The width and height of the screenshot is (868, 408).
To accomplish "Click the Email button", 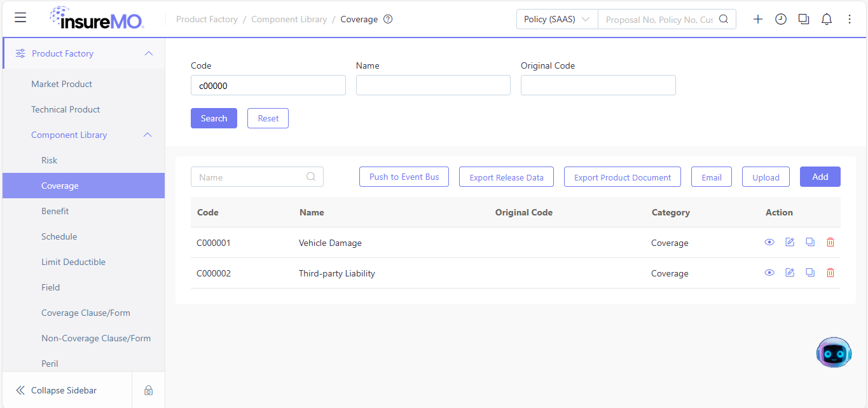I will coord(712,177).
